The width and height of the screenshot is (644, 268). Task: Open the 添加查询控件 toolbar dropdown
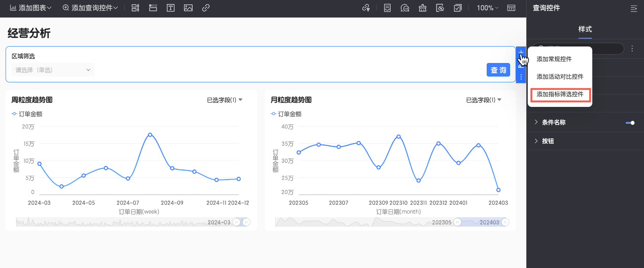(90, 8)
